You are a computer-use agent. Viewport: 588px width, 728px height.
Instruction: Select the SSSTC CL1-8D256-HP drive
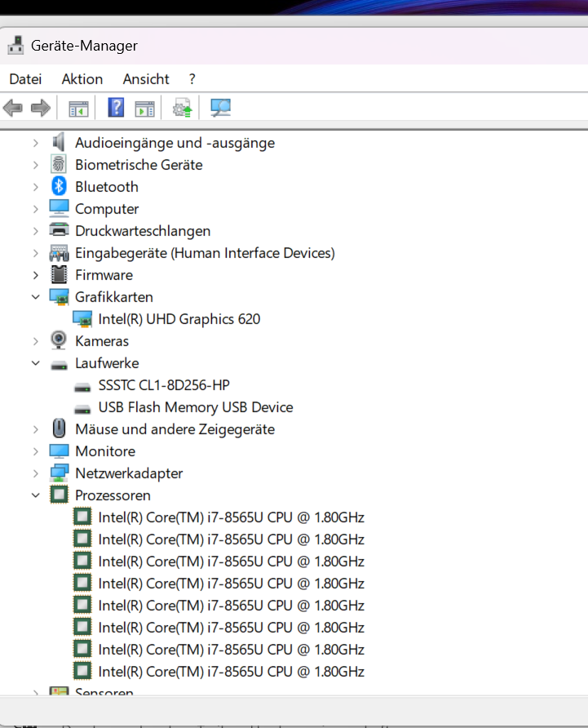(x=164, y=385)
